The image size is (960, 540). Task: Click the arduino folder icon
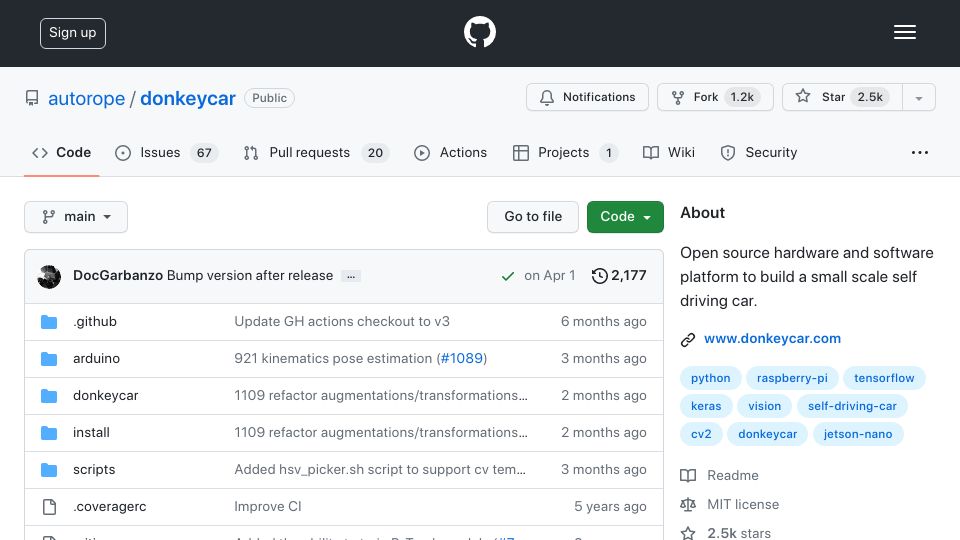[49, 359]
